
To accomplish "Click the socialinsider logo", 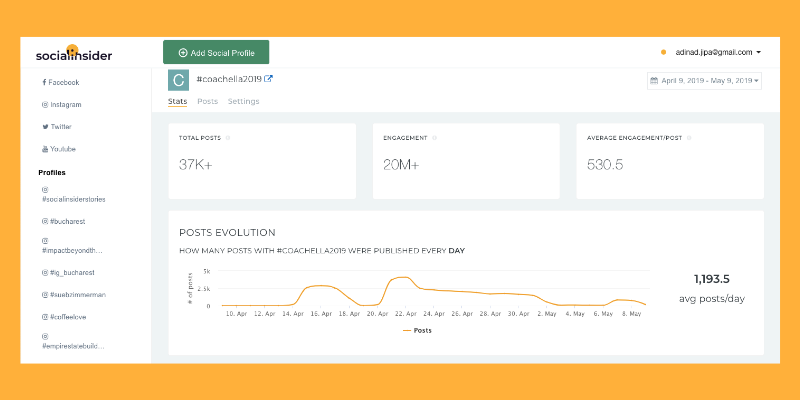I will coord(74,54).
